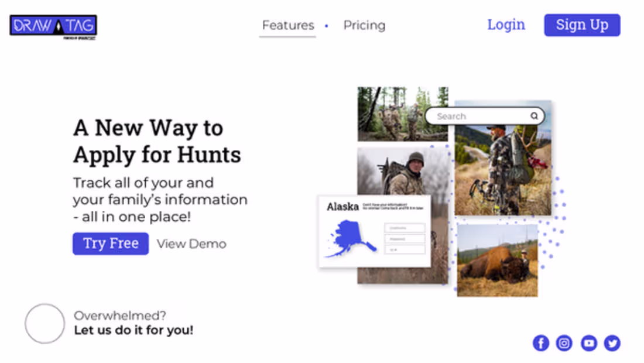Open the Instagram social icon

coord(564,343)
